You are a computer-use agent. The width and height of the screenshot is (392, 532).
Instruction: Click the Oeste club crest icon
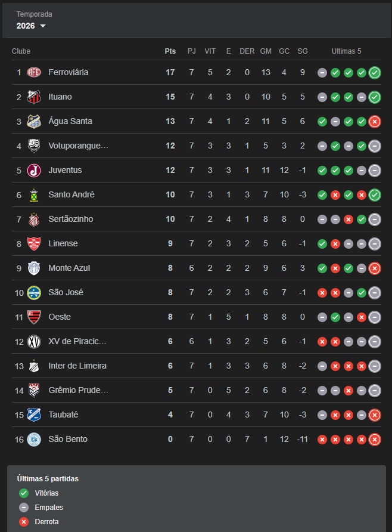(34, 317)
